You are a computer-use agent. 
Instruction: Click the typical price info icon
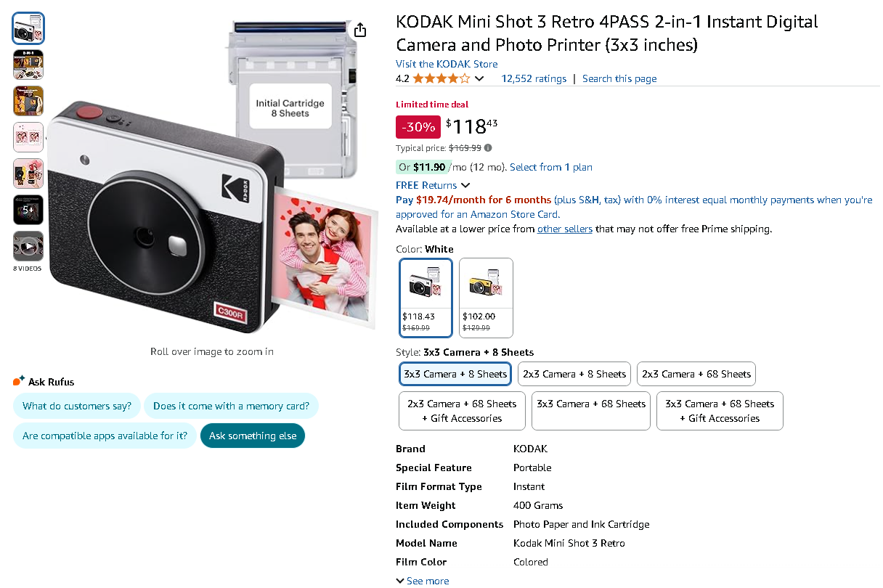[488, 148]
